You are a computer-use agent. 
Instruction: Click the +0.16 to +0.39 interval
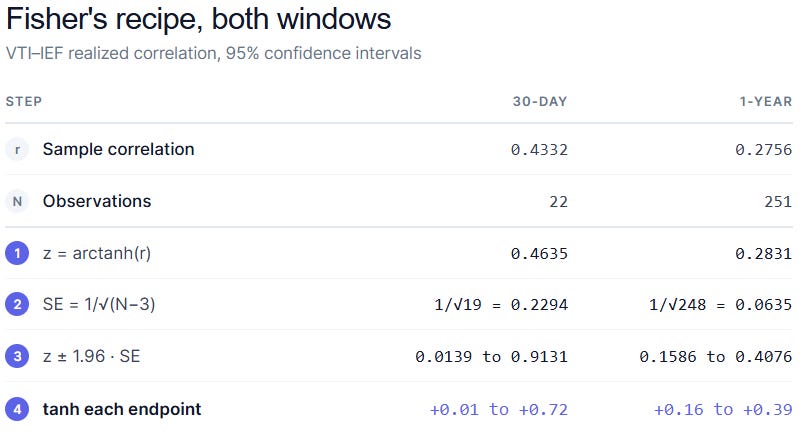pos(723,410)
